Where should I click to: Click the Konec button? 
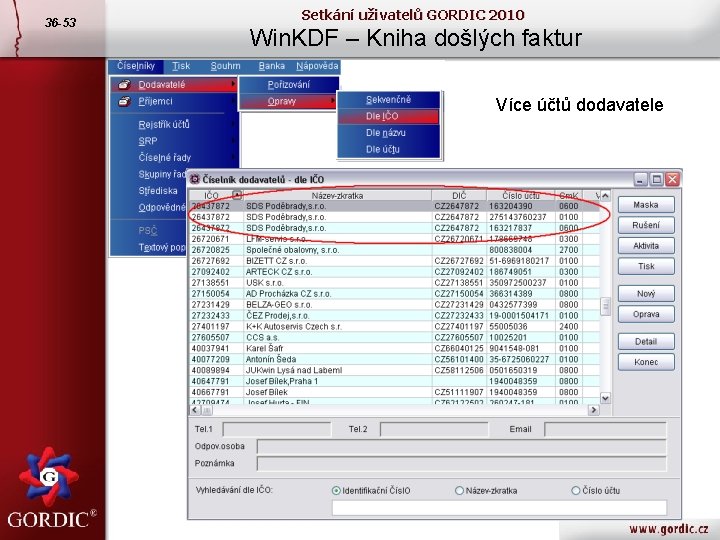tap(646, 362)
